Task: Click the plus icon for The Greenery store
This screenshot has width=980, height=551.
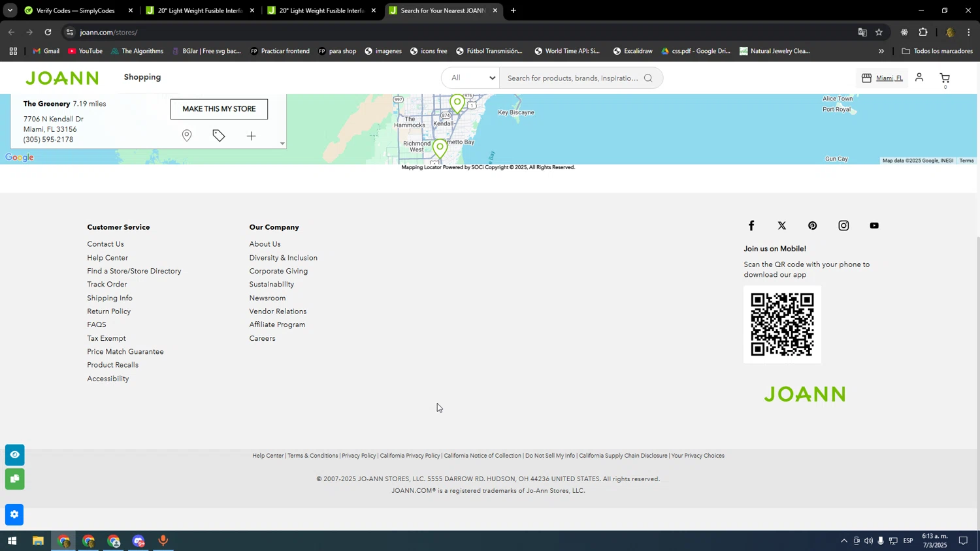Action: click(252, 136)
